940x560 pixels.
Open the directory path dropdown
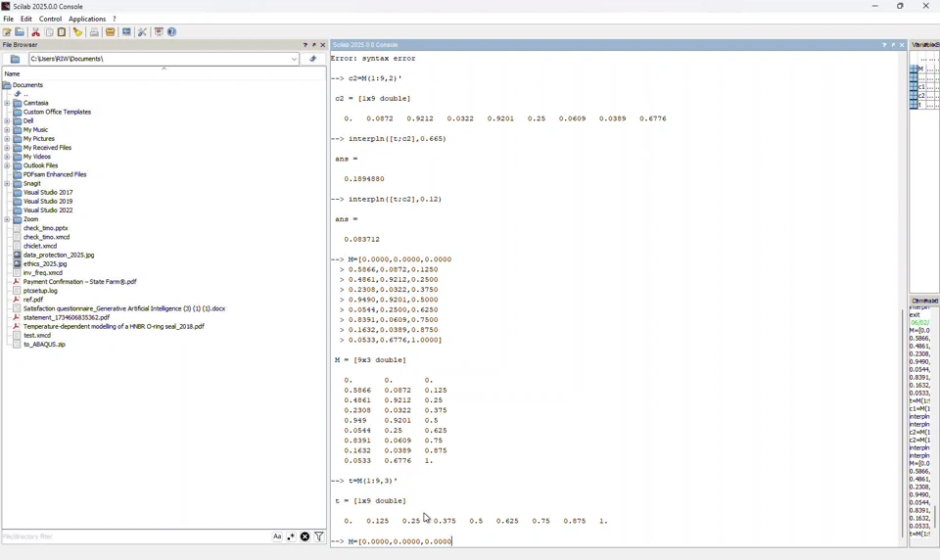(294, 59)
